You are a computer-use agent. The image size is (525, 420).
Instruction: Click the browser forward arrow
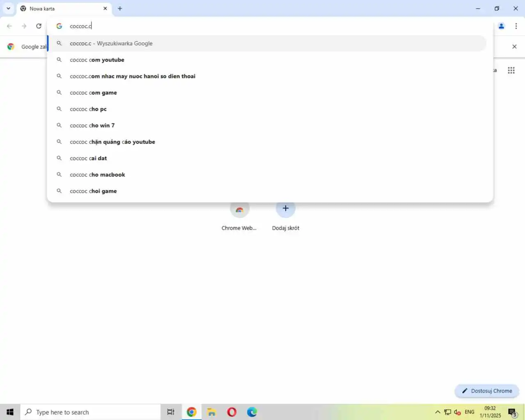click(24, 26)
